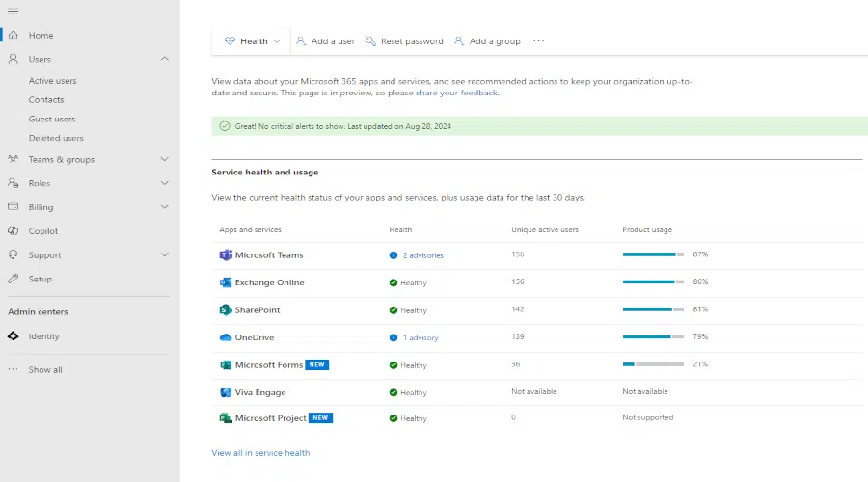Click the Exchange Online app icon
The width and height of the screenshot is (868, 482).
tap(226, 282)
